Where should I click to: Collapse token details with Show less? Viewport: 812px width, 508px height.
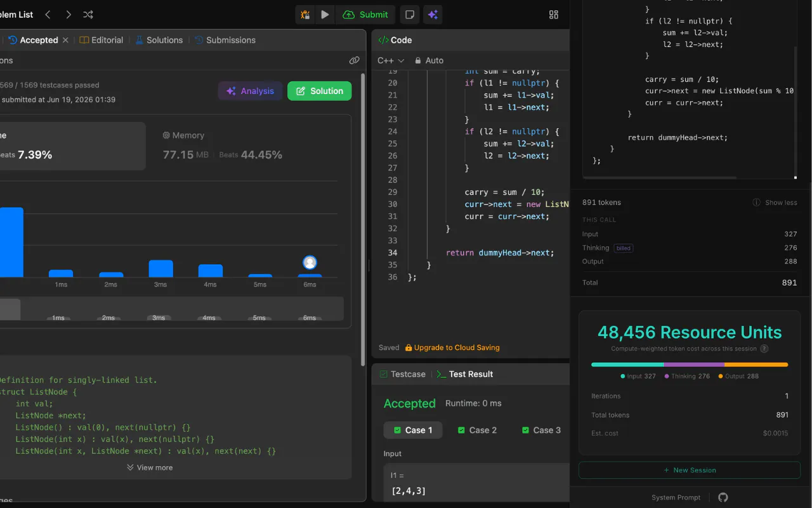point(775,203)
